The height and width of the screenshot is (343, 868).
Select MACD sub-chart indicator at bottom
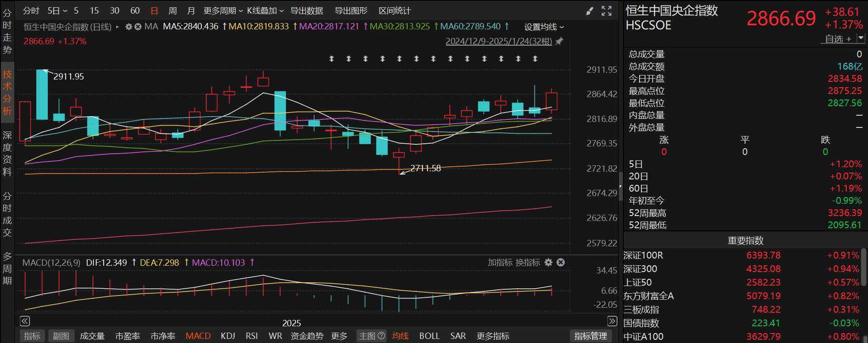point(198,336)
